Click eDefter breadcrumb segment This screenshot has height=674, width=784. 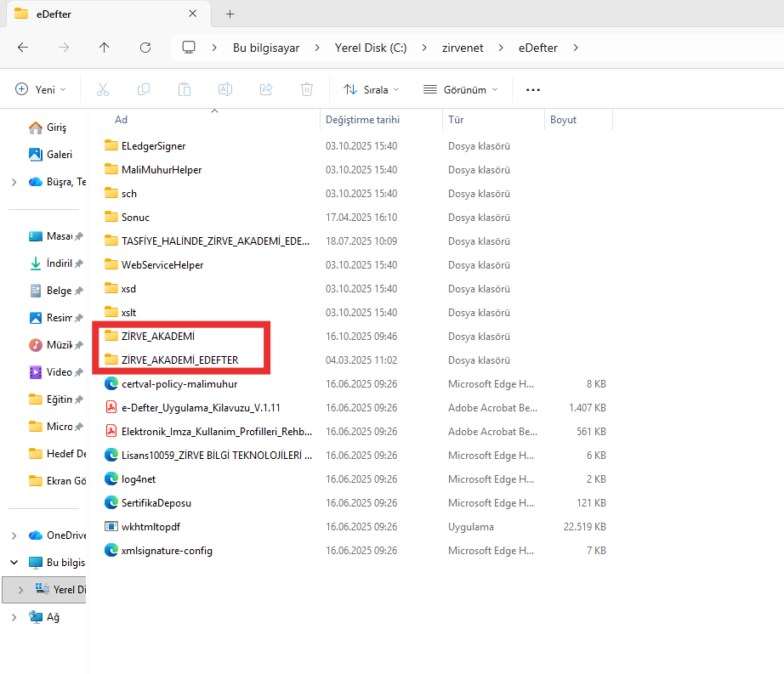[538, 48]
